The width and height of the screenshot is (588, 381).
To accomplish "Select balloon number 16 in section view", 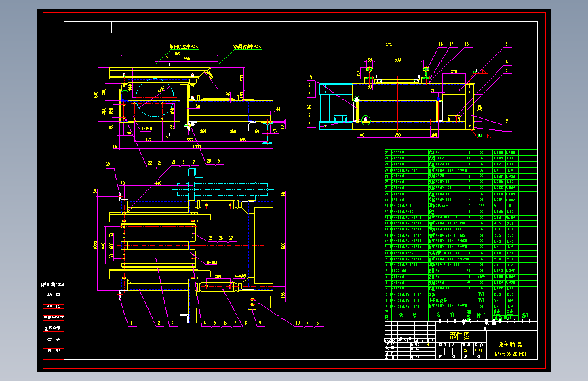I will (x=467, y=44).
